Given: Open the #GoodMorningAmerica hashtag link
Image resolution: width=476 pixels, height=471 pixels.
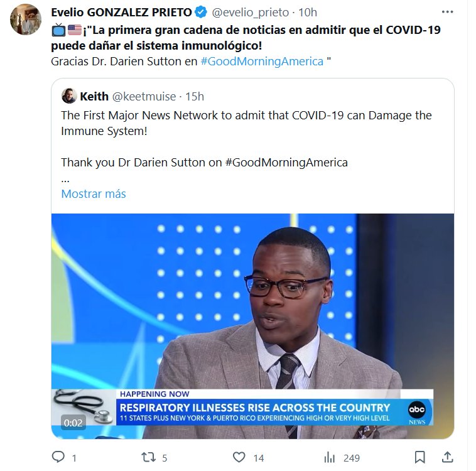Looking at the screenshot, I should coord(262,62).
